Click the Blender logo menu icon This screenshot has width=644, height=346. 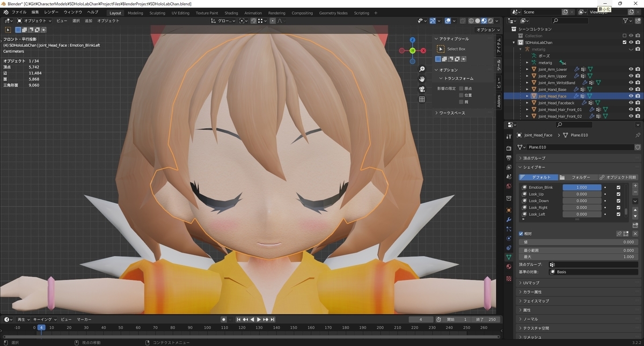6,12
